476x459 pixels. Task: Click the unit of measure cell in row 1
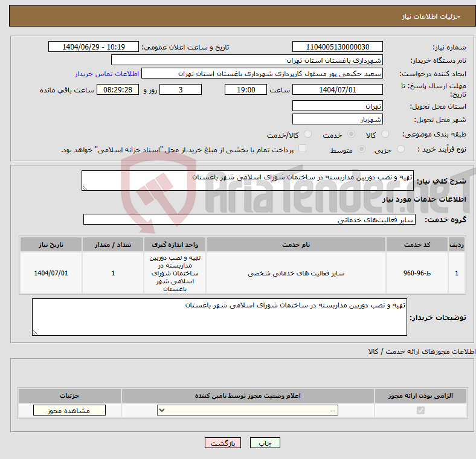coord(175,273)
